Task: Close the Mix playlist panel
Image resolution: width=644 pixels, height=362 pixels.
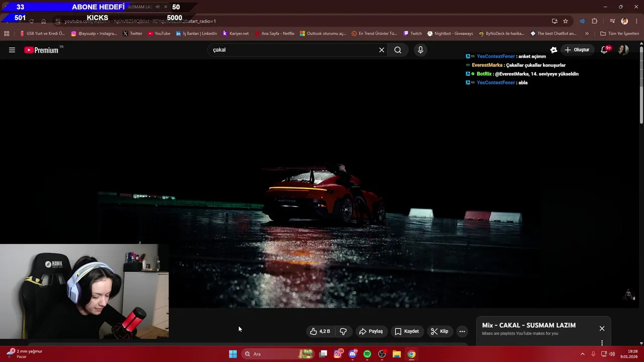Action: click(x=602, y=328)
